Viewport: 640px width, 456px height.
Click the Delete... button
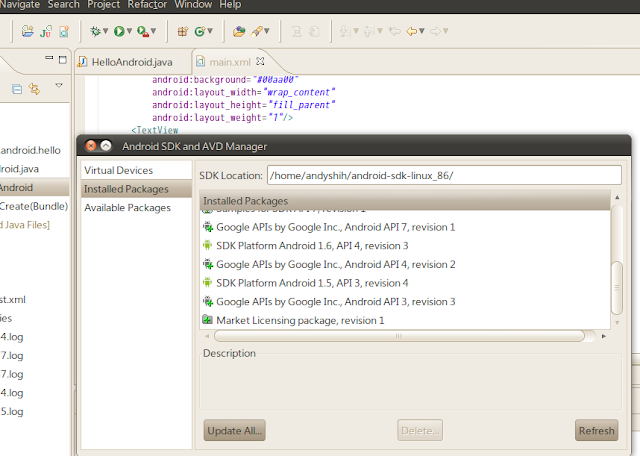[420, 430]
